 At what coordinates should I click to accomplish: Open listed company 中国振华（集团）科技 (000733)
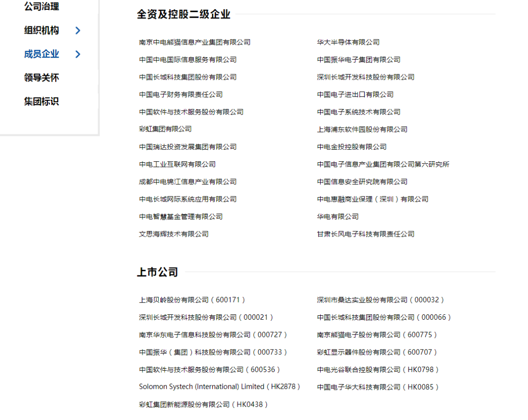(x=213, y=353)
